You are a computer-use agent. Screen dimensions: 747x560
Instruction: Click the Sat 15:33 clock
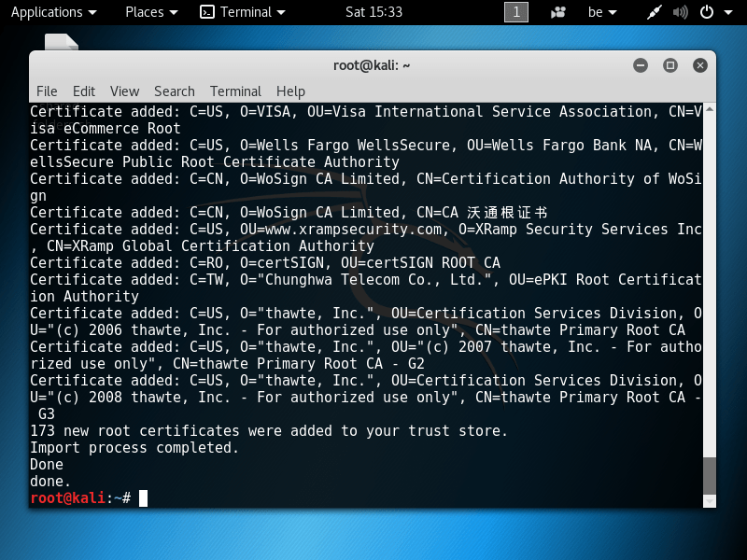(373, 12)
